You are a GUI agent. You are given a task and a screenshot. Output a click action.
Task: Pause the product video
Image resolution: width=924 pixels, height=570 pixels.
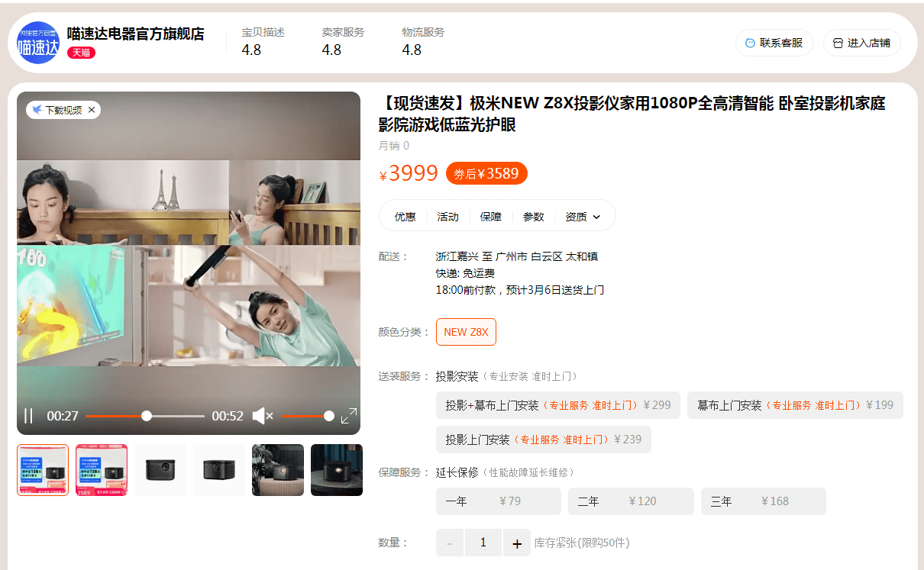point(28,416)
